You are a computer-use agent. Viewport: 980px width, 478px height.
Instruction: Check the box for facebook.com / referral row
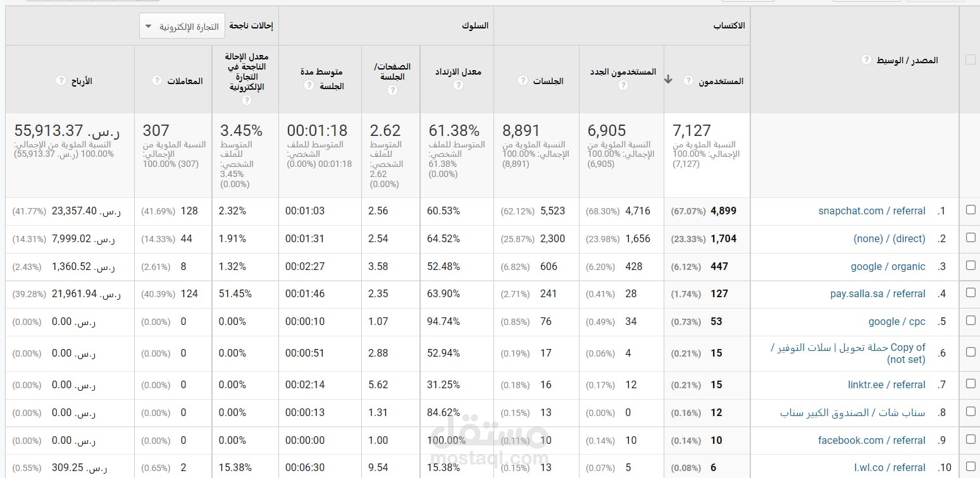[971, 440]
